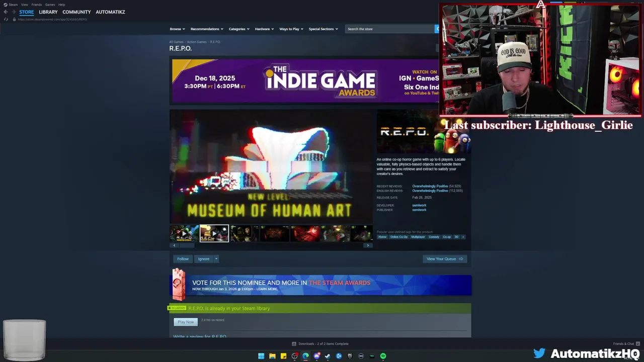
Task: Open the Epic Games Launcher taskbar icon
Action: (350, 356)
